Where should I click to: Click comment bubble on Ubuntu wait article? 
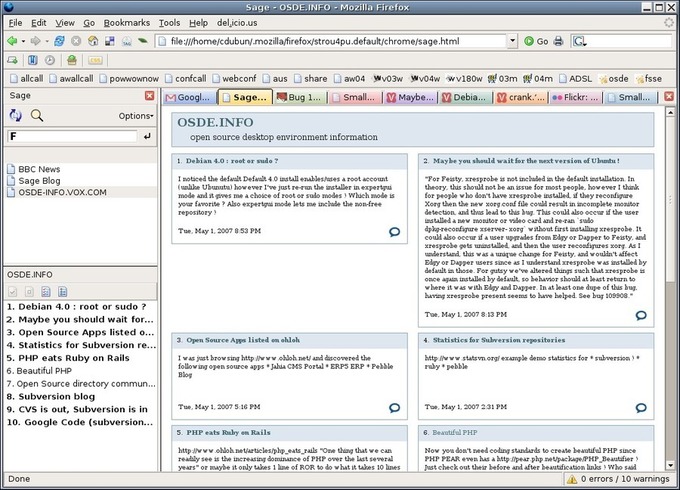click(641, 315)
